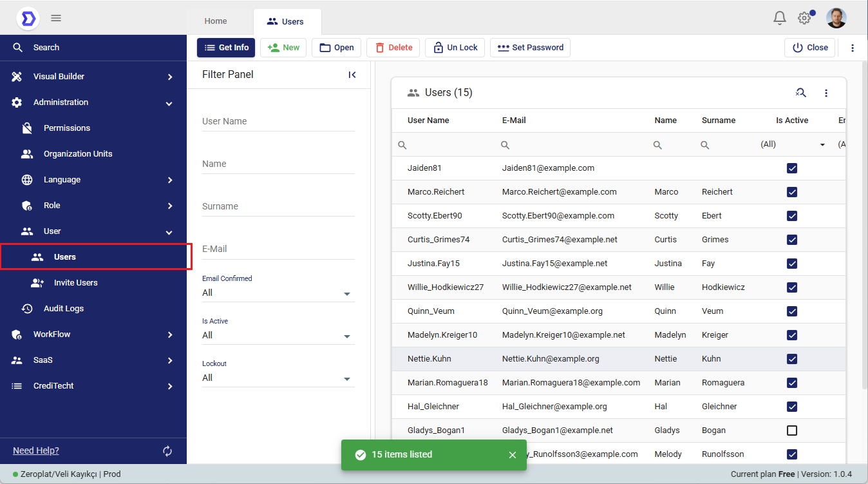868x484 pixels.
Task: Check Is Active box for Gladys_Bogan1
Action: 792,431
